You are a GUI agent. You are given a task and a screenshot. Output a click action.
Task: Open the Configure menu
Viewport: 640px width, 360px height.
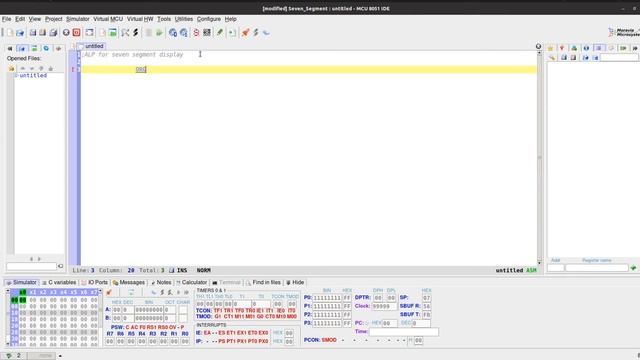pyautogui.click(x=209, y=19)
